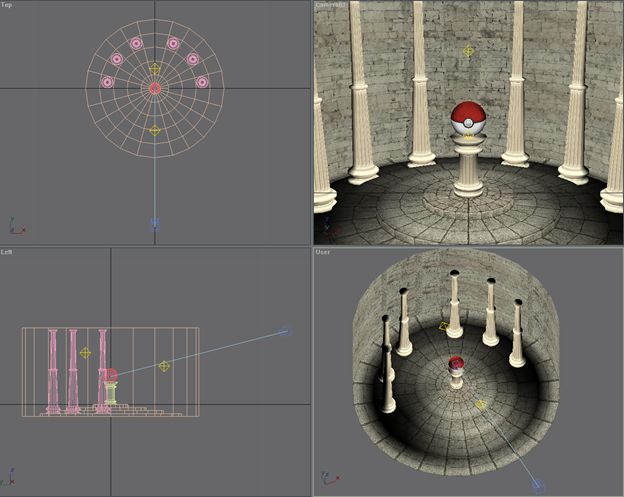Select the Pokeball in the User viewport
Image resolution: width=624 pixels, height=497 pixels.
tap(456, 363)
